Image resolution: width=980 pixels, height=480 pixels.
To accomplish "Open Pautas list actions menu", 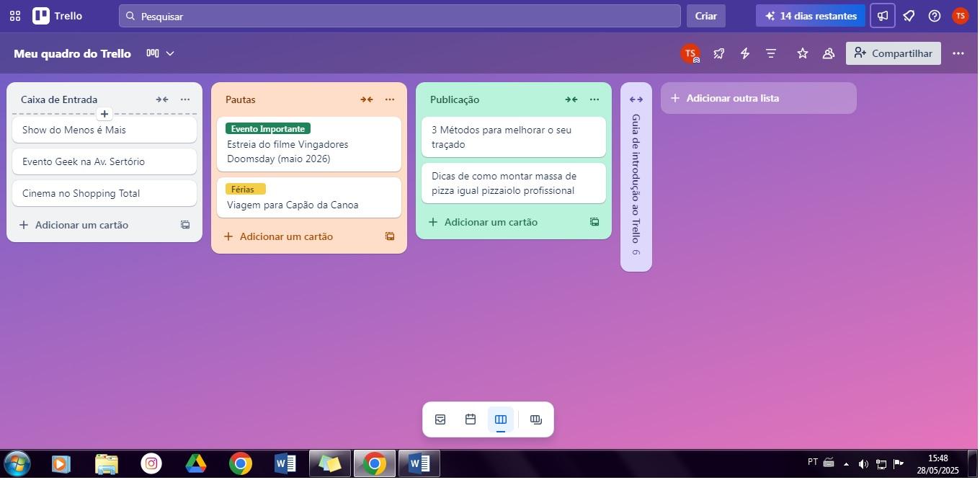I will coord(390,99).
